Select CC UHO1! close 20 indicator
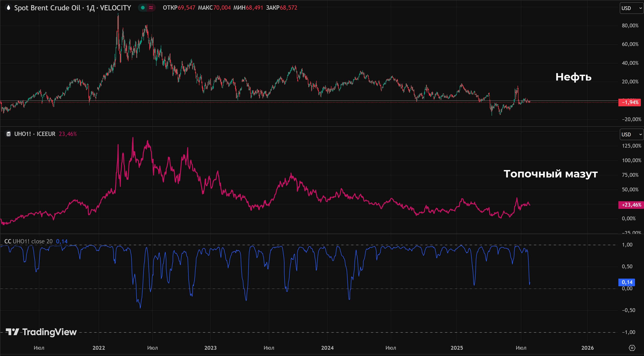The height and width of the screenshot is (356, 644). click(29, 241)
